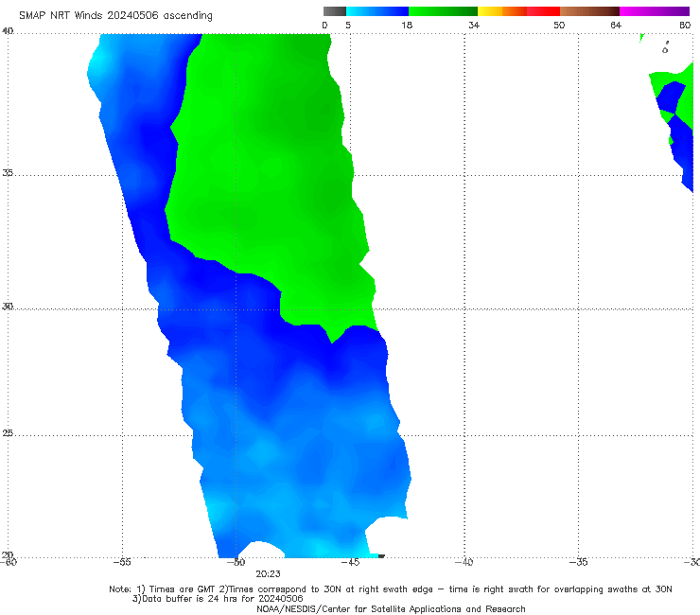Click the color bar label '50'
This screenshot has width=700, height=615.
(x=559, y=25)
